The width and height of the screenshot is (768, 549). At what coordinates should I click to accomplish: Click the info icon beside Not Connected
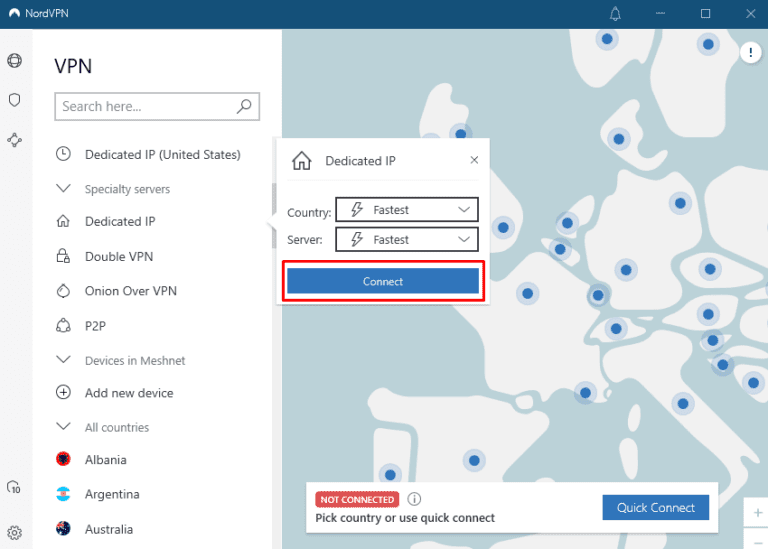tap(414, 499)
